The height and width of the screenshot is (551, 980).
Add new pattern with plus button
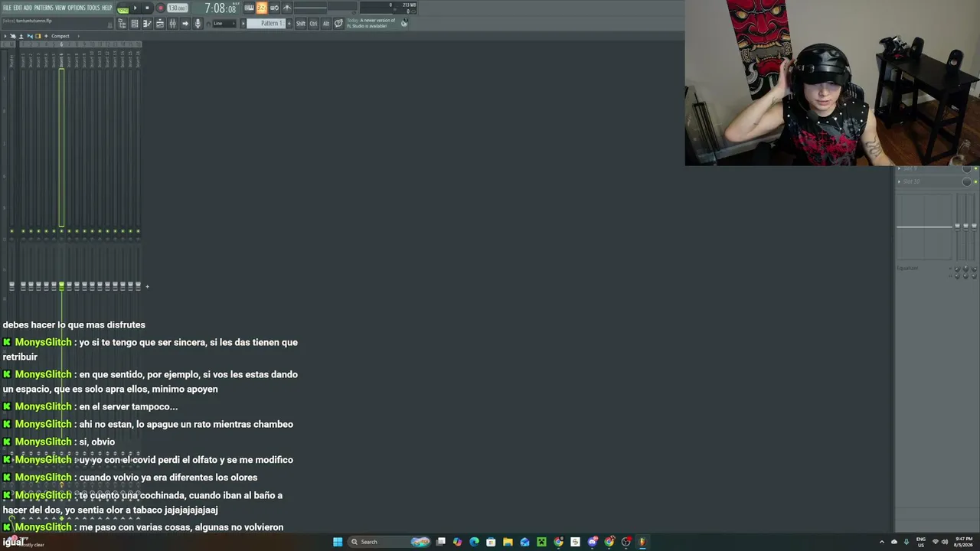tap(289, 24)
